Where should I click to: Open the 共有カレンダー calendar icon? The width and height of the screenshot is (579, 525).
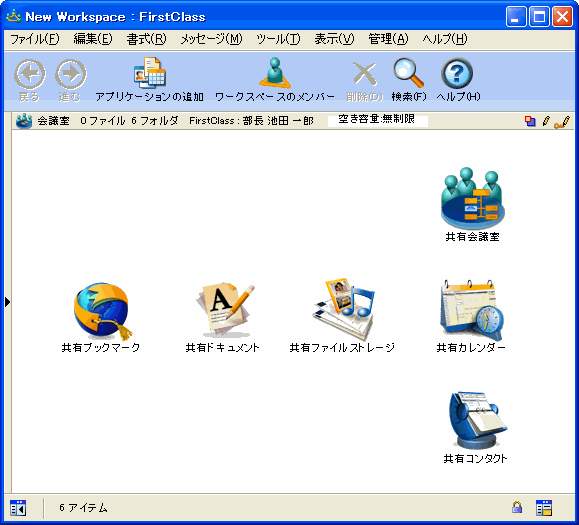[472, 310]
